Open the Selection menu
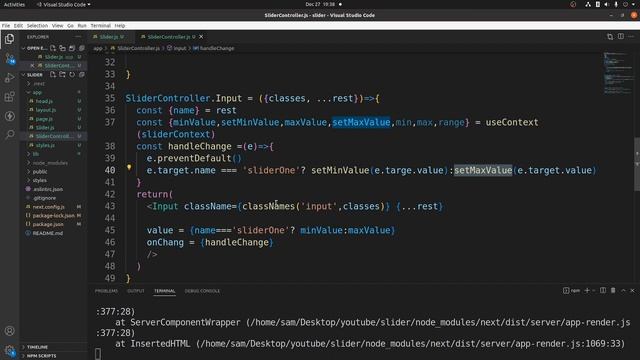Viewport: 640px width, 360px height. pyautogui.click(x=37, y=25)
